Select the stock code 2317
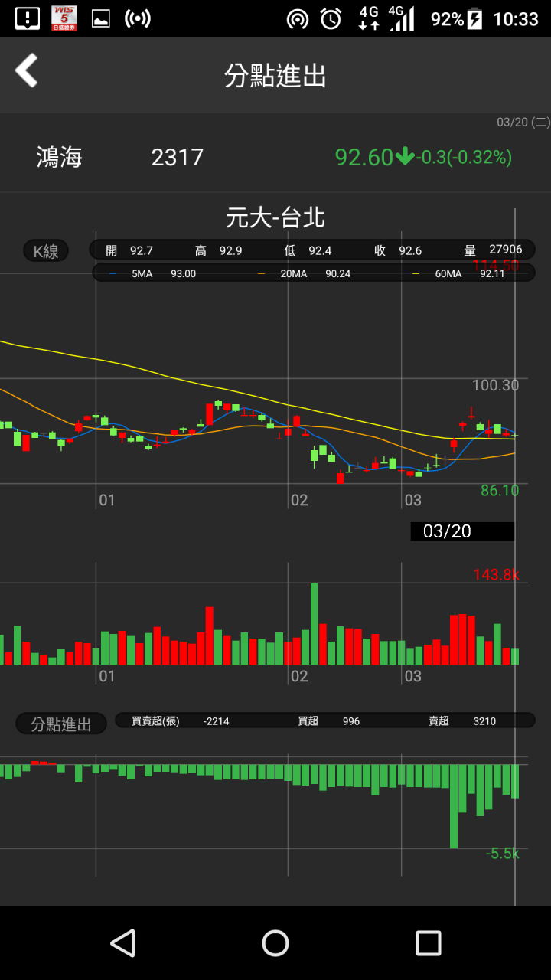The height and width of the screenshot is (980, 551). [x=178, y=157]
